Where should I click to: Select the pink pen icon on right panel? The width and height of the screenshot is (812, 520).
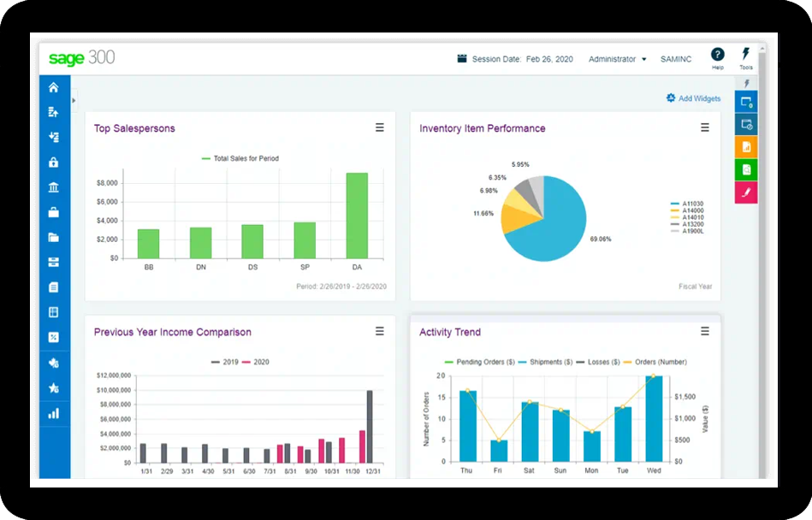pyautogui.click(x=746, y=192)
